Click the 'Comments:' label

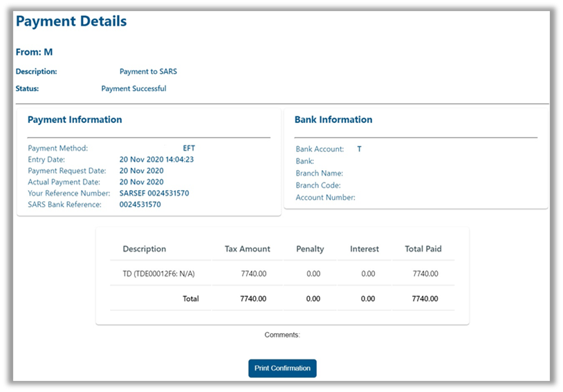click(x=282, y=335)
